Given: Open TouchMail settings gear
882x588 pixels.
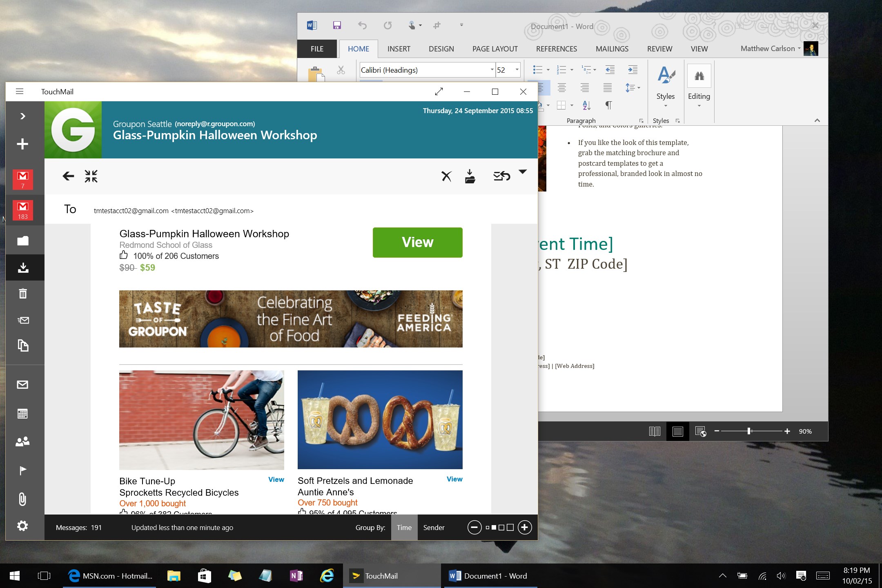Looking at the screenshot, I should (22, 526).
